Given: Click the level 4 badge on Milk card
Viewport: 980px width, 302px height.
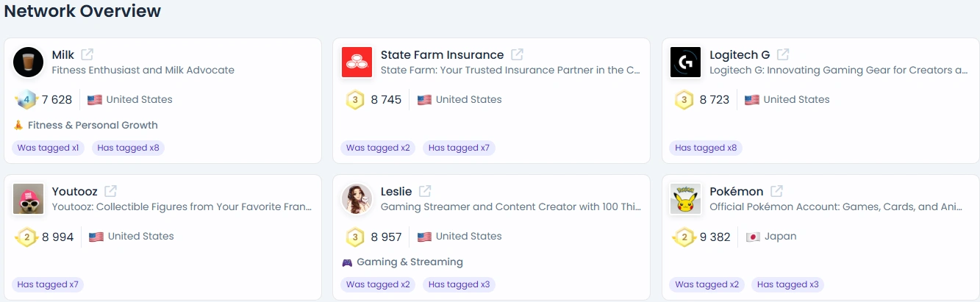Looking at the screenshot, I should [x=26, y=99].
